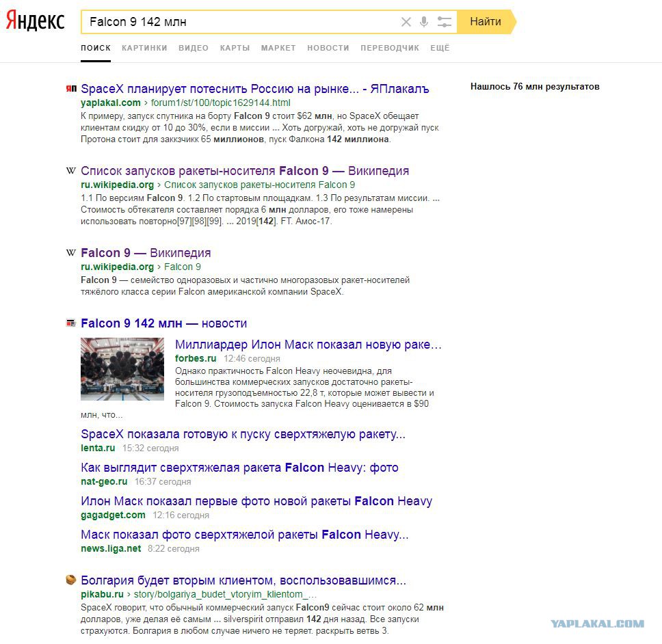Click ru.wikipedia.org under Список запусков result

tap(118, 185)
